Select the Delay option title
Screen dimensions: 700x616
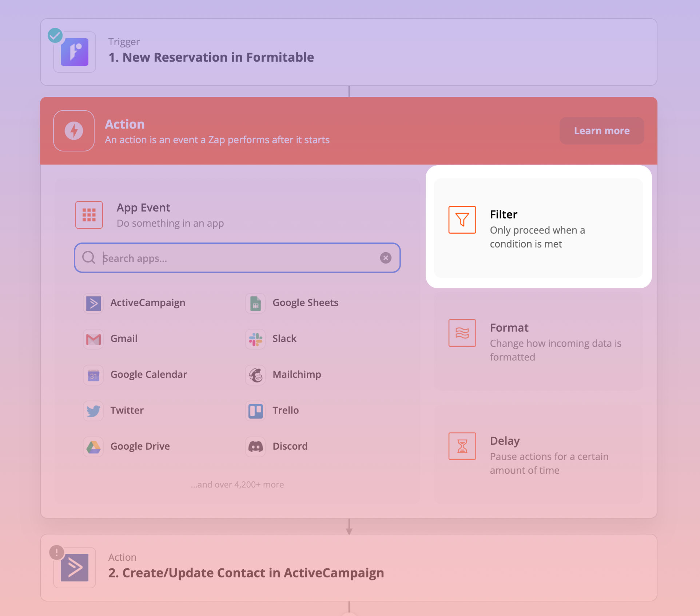coord(505,441)
